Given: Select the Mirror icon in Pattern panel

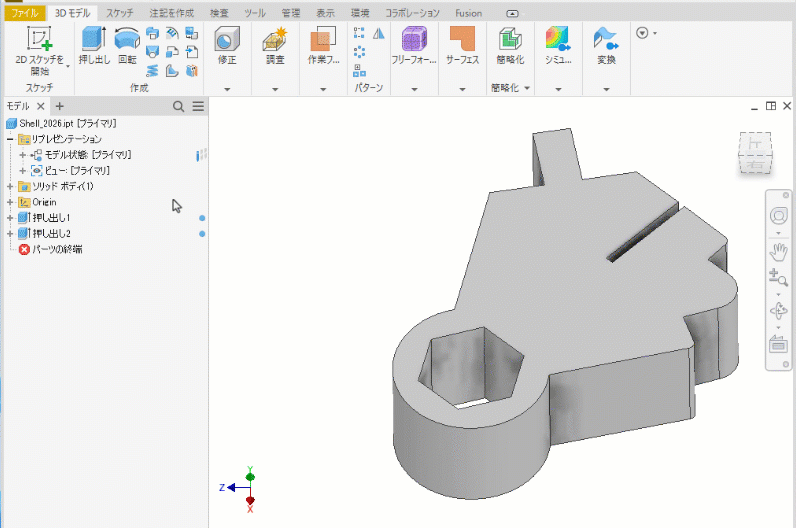Looking at the screenshot, I should click(x=379, y=33).
